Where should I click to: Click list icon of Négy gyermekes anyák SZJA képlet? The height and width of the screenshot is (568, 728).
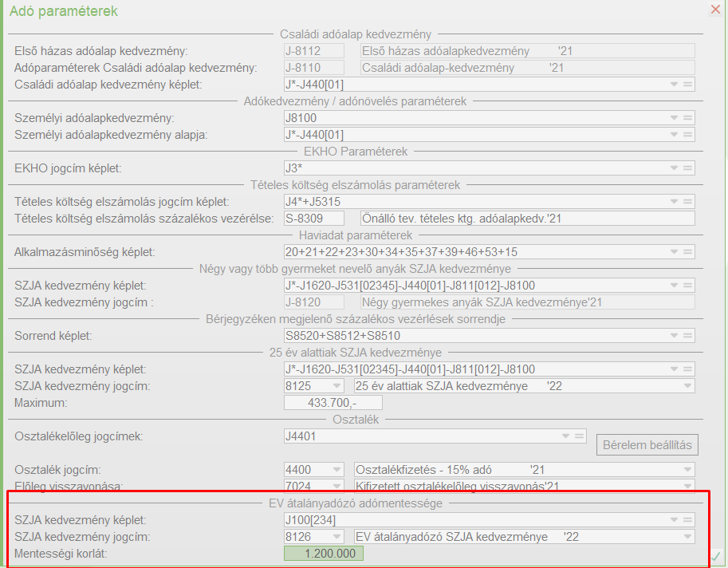coord(688,285)
